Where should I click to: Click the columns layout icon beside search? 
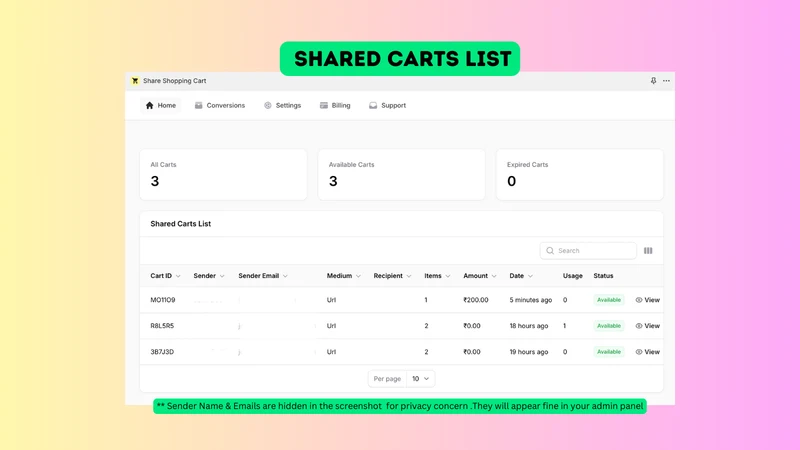[x=648, y=251]
